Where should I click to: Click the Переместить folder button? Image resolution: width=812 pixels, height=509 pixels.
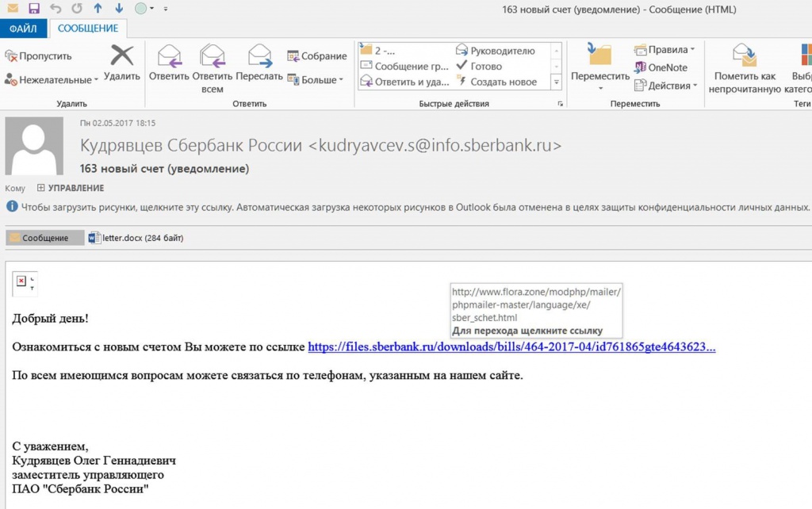(600, 67)
